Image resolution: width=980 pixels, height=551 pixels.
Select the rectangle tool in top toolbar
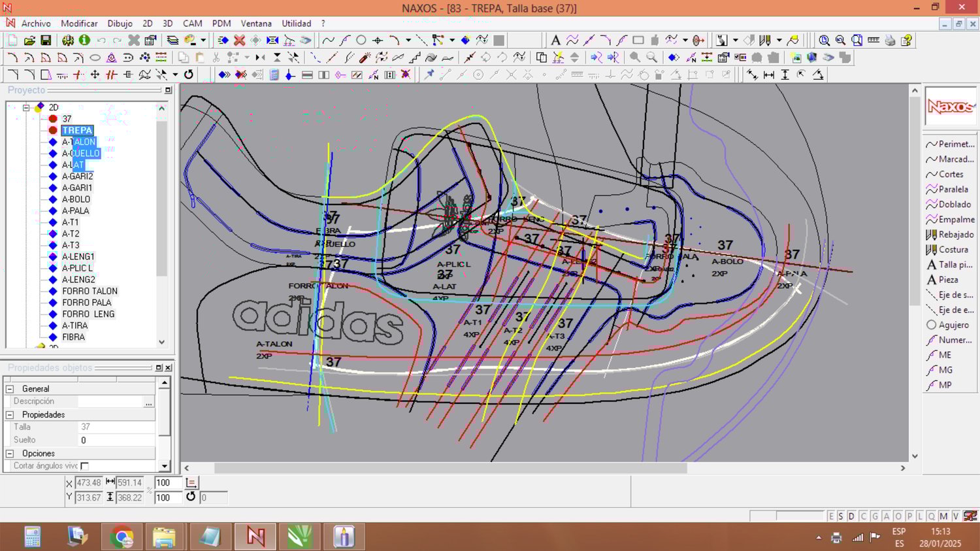click(638, 41)
